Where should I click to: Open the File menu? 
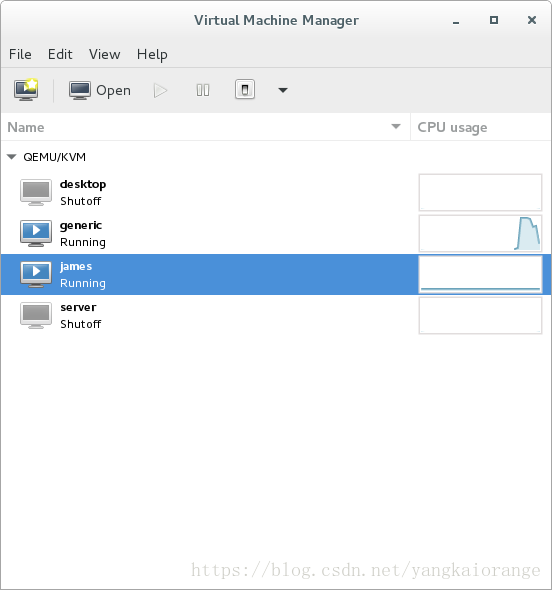(x=20, y=54)
